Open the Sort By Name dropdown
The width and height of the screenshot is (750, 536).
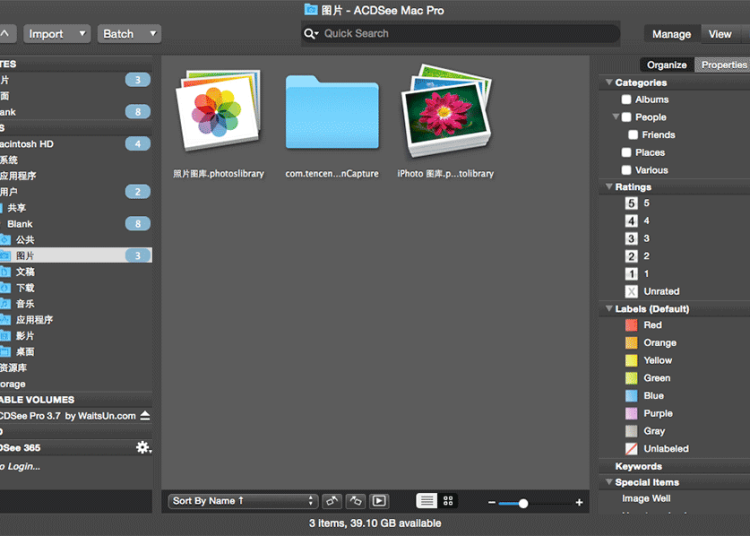click(x=243, y=501)
